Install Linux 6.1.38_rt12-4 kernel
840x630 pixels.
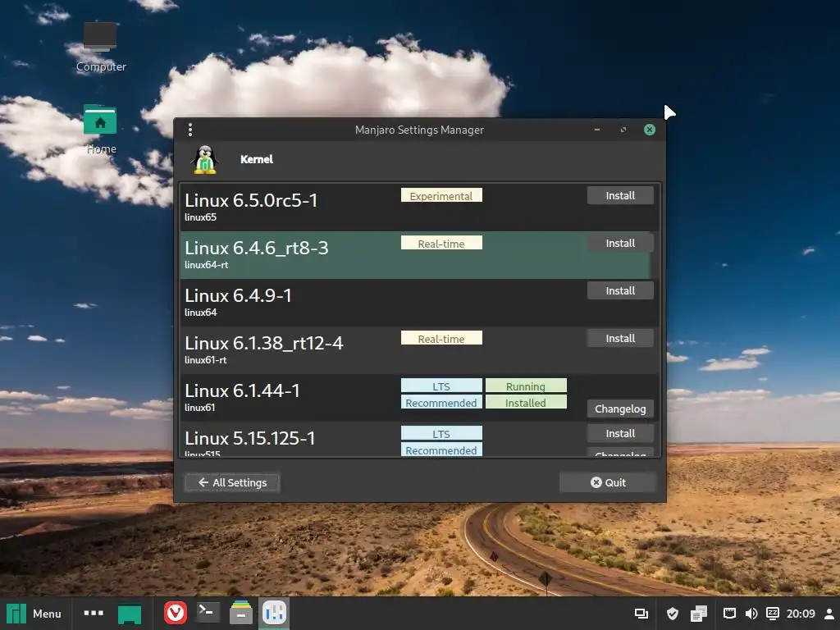[x=620, y=339]
